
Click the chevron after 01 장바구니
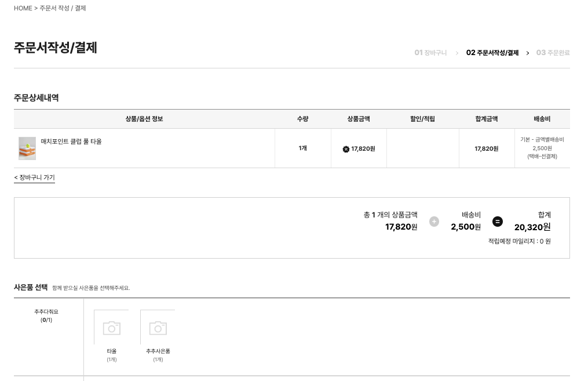coord(456,53)
